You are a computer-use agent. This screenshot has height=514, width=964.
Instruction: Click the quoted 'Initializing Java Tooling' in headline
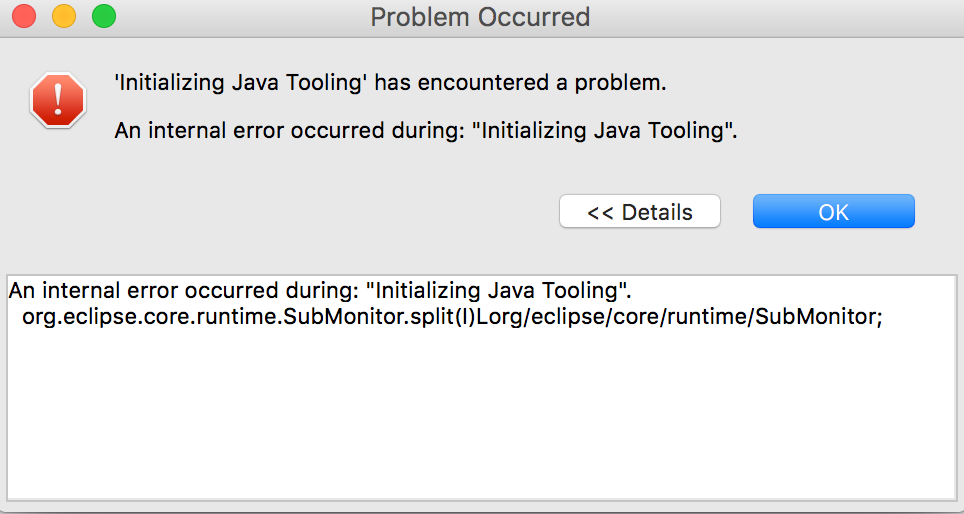tap(242, 82)
